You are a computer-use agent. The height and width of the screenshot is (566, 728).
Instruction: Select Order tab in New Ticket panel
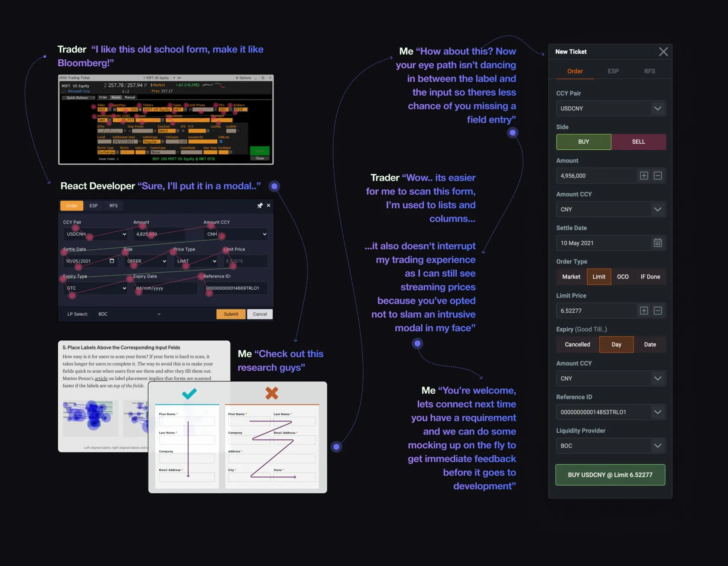[x=575, y=71]
